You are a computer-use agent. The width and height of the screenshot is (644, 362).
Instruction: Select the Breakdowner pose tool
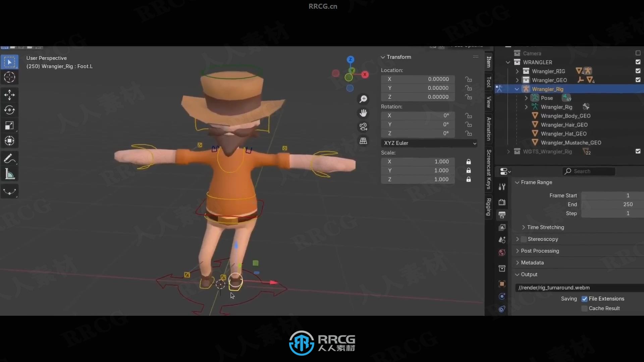pos(9,192)
